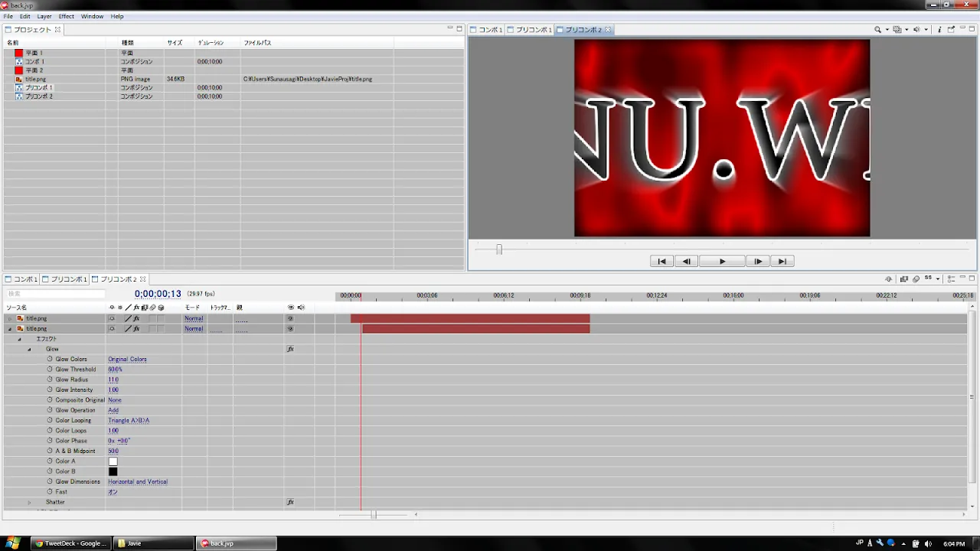Click the audio speaker icon in preview
980x551 pixels.
(916, 30)
